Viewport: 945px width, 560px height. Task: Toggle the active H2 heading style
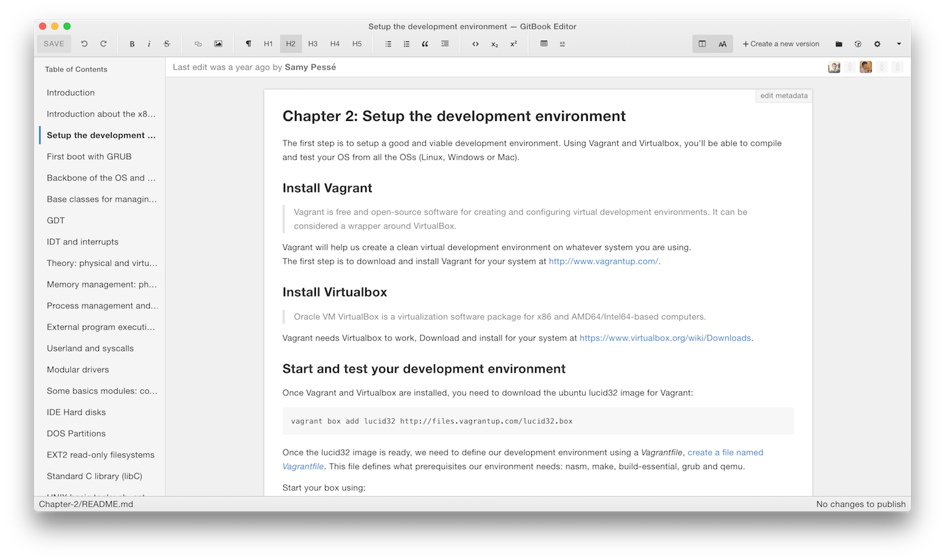291,44
